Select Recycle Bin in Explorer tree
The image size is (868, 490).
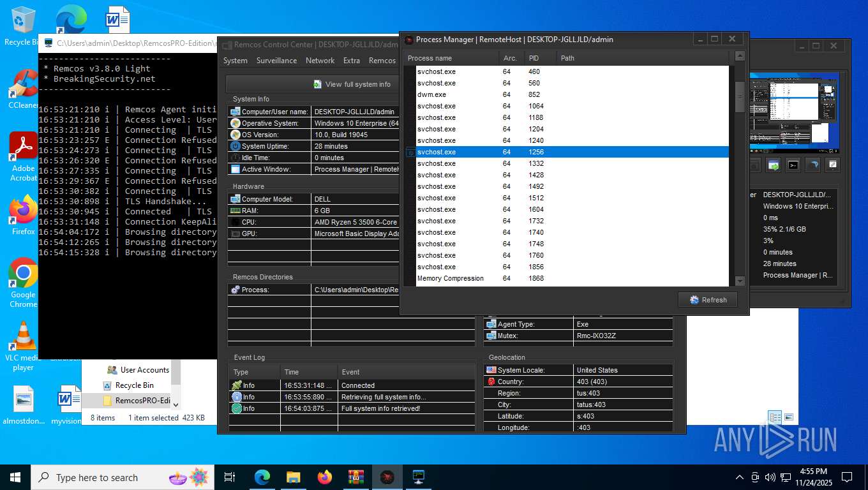pyautogui.click(x=128, y=385)
